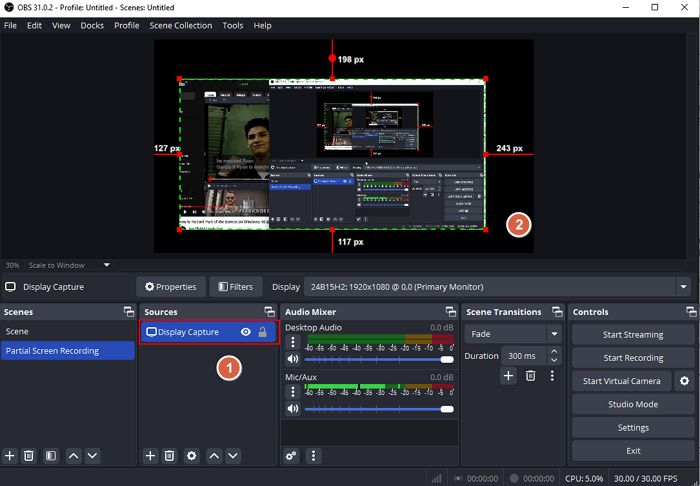
Task: Open the Tools menu
Action: [233, 25]
